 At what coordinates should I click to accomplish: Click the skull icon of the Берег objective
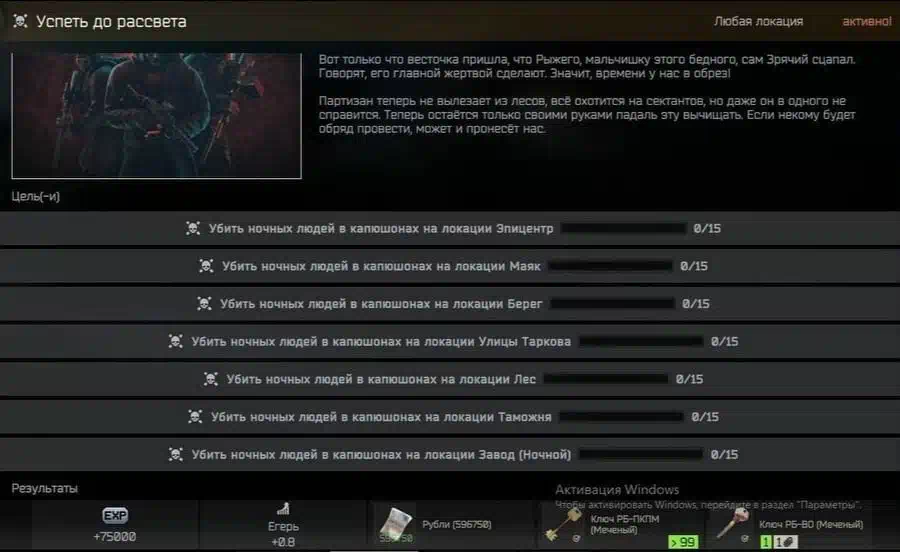(204, 304)
